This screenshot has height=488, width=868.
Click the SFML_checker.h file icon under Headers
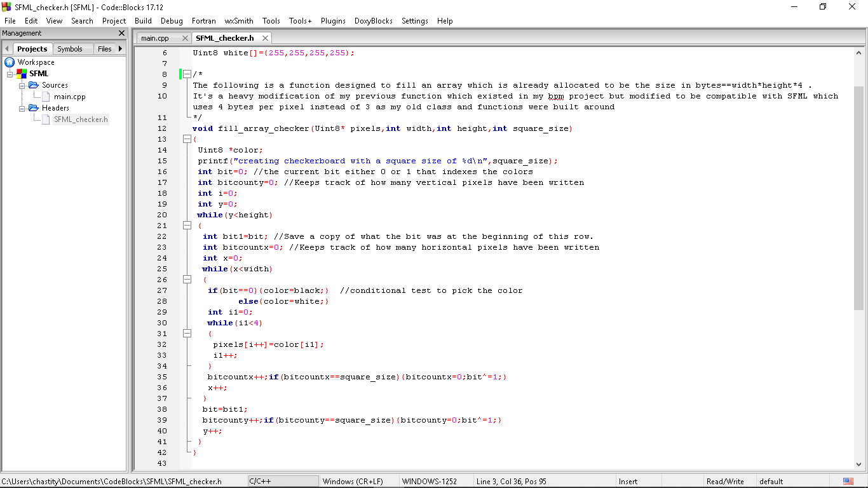(x=45, y=119)
